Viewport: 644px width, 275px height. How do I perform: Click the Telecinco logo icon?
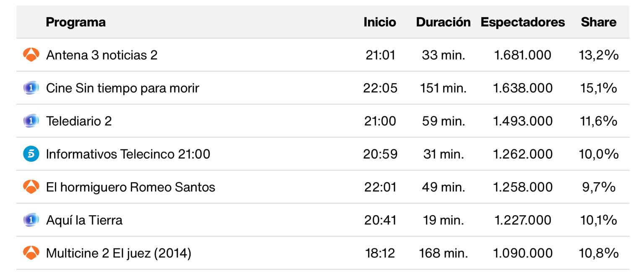click(31, 154)
